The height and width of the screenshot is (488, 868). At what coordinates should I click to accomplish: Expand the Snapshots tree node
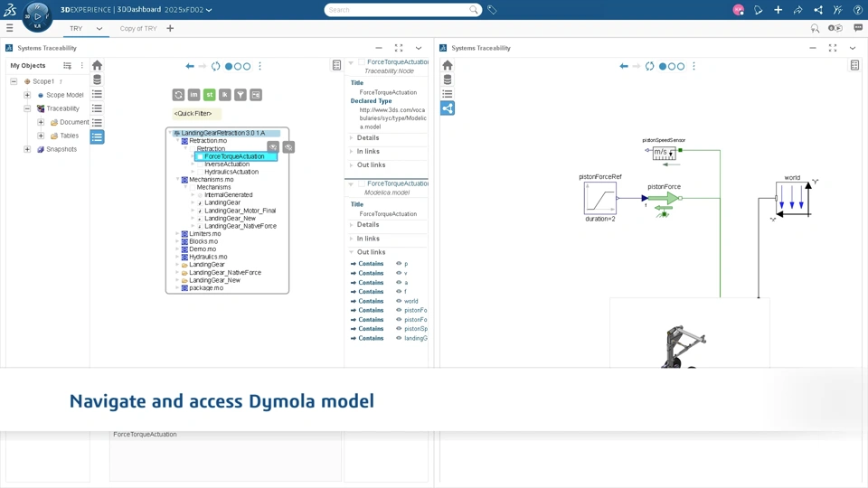point(27,149)
